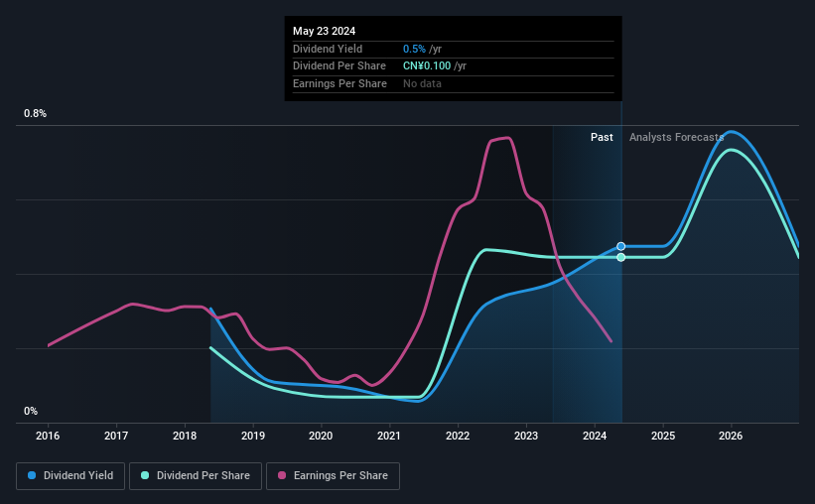Image resolution: width=815 pixels, height=504 pixels.
Task: Click the 0.5% dividend yield value
Action: [x=414, y=49]
